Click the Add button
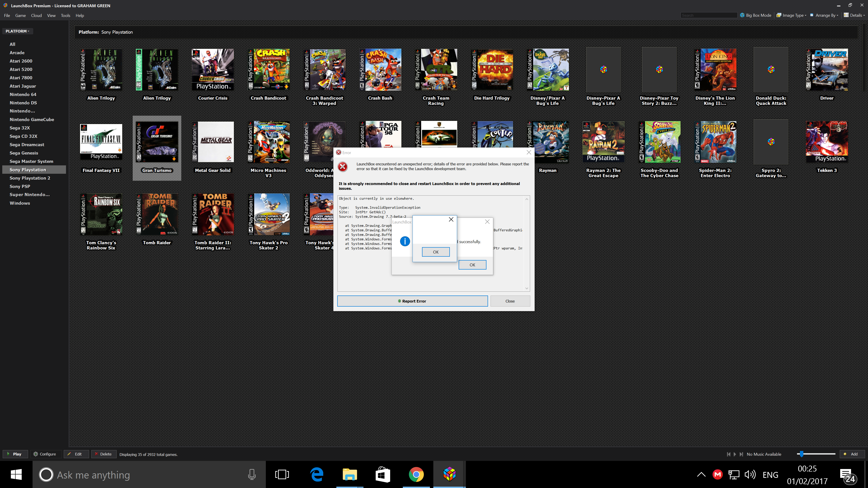Image resolution: width=868 pixels, height=488 pixels. (852, 454)
